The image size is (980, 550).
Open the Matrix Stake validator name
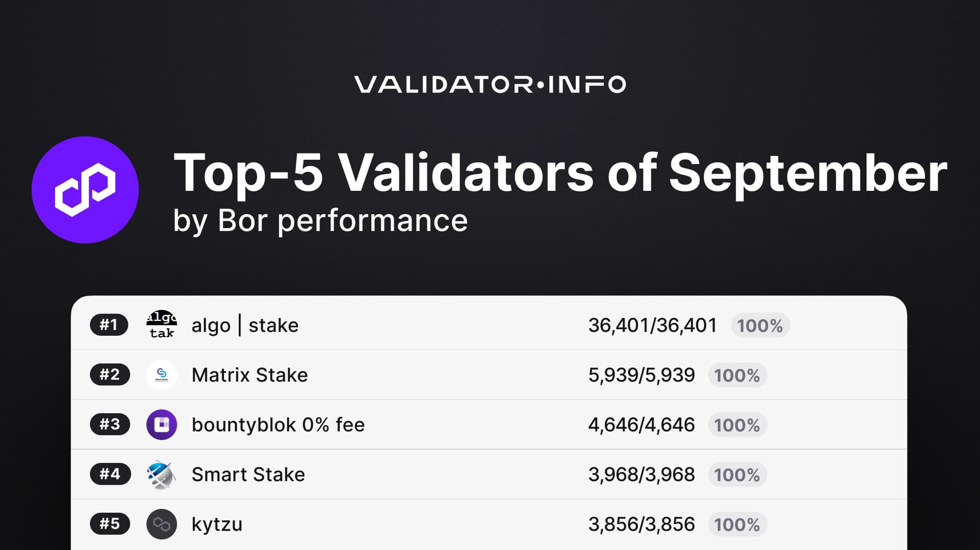[x=250, y=375]
